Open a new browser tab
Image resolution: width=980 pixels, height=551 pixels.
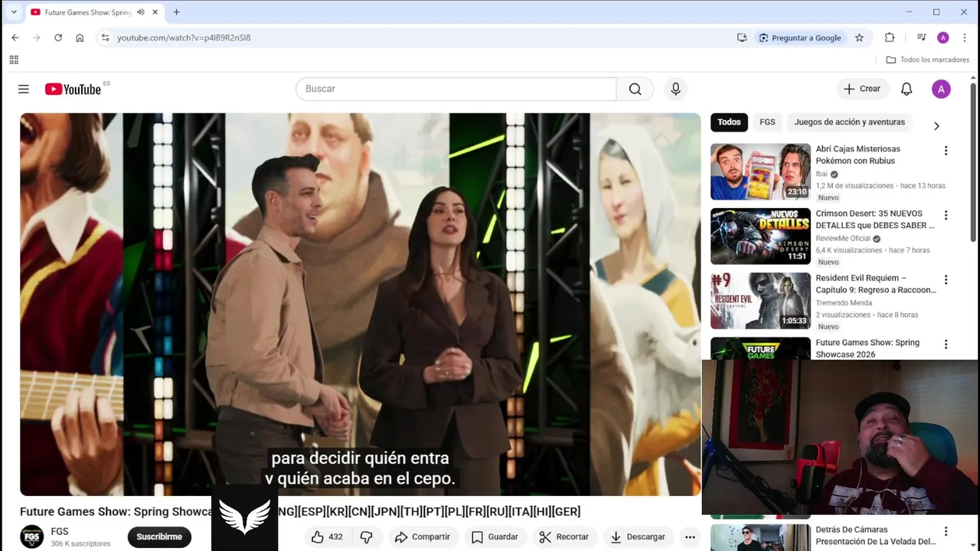pyautogui.click(x=177, y=12)
